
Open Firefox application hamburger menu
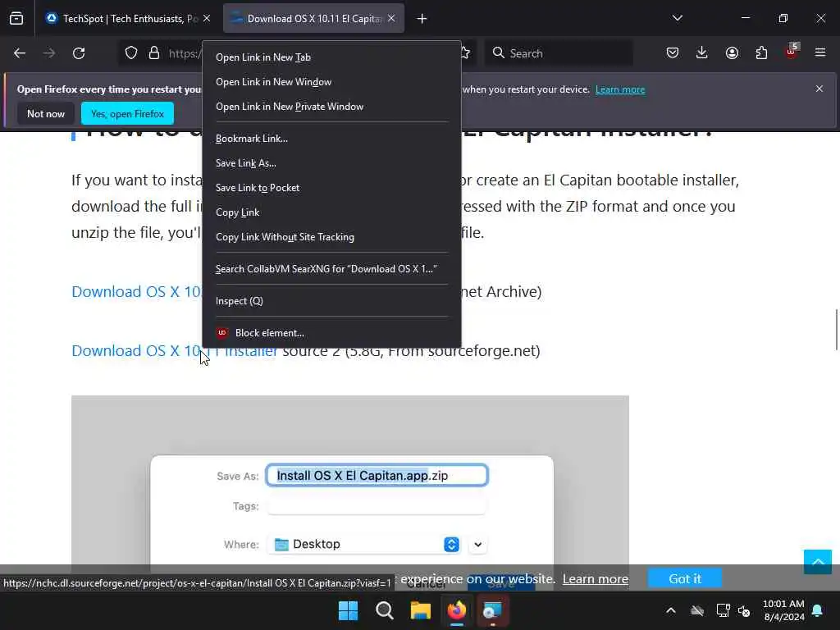click(820, 53)
